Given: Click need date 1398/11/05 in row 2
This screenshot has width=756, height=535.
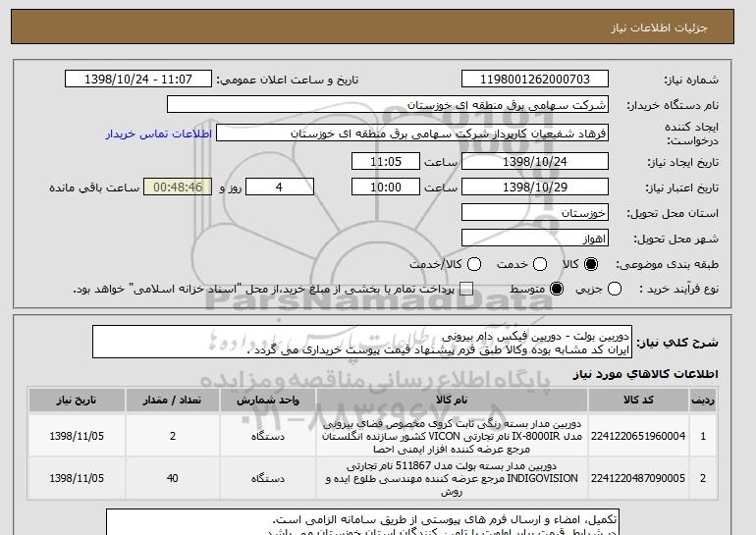Looking at the screenshot, I should pos(77,478).
